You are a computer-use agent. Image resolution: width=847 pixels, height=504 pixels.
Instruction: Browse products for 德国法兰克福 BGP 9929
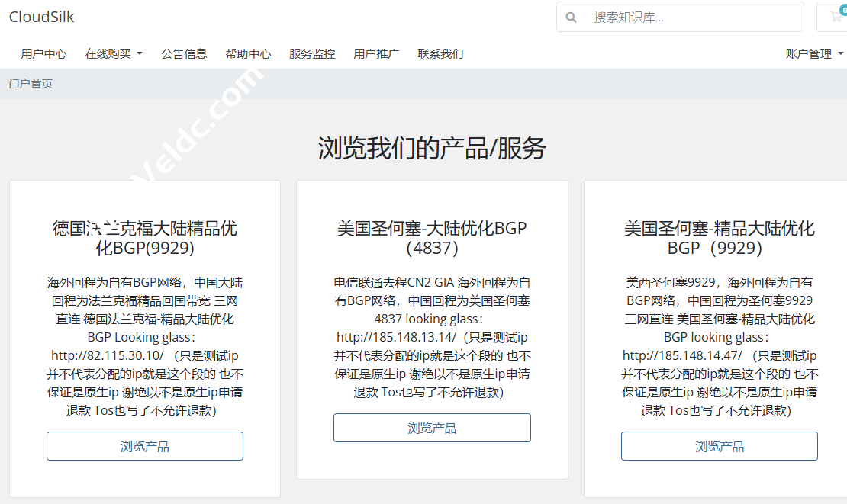[144, 446]
